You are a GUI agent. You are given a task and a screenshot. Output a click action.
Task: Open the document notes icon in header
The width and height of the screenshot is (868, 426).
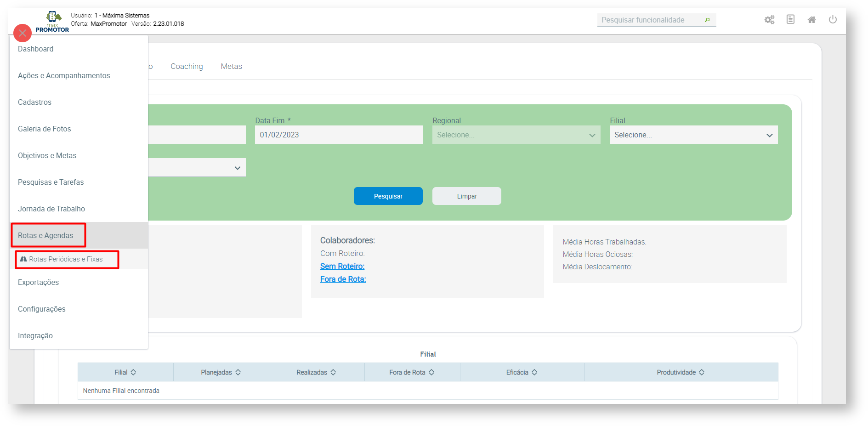[x=790, y=19]
